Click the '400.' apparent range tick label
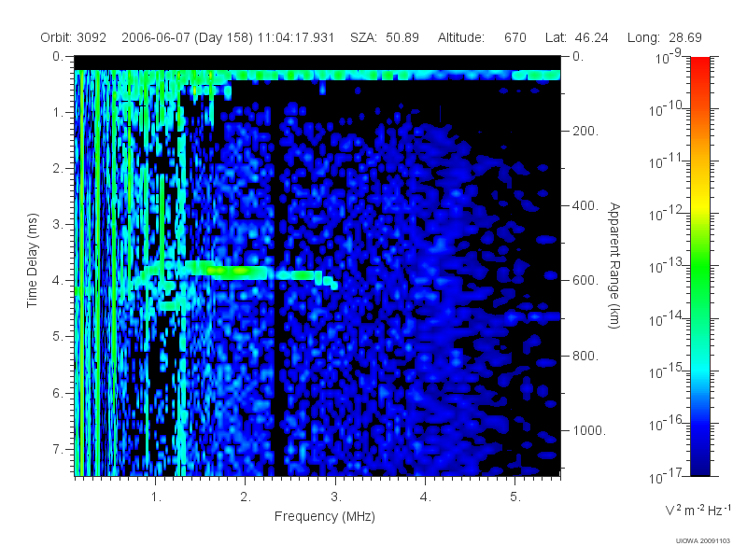Image resolution: width=747 pixels, height=560 pixels. coord(585,205)
